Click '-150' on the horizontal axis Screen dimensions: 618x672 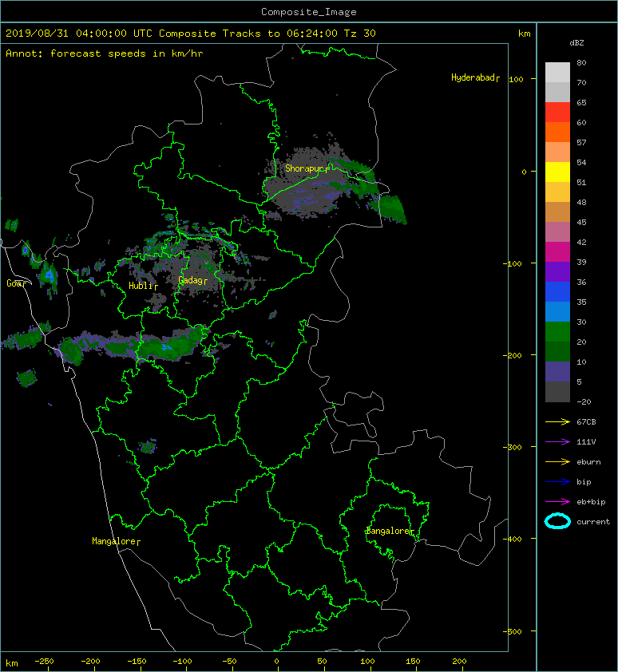(x=137, y=662)
